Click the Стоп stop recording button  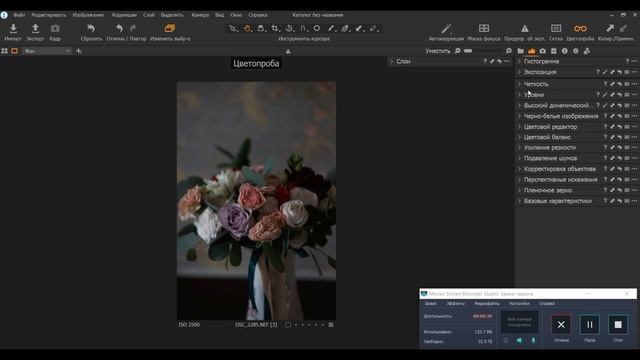(x=618, y=324)
